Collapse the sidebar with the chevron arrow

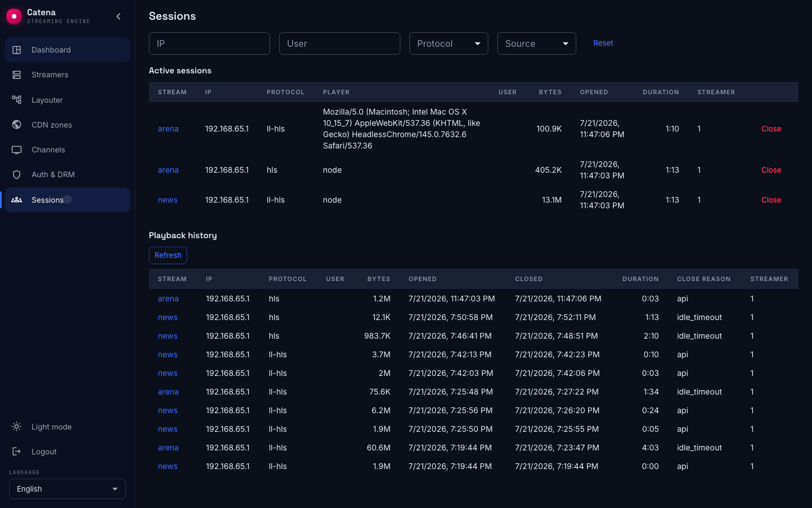point(118,16)
